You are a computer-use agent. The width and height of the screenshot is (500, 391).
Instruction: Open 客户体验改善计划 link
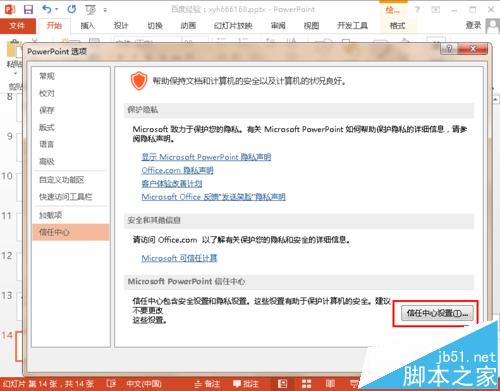172,183
